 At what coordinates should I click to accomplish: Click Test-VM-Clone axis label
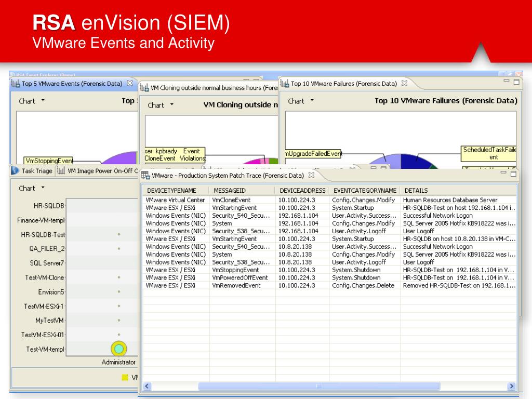click(x=45, y=277)
